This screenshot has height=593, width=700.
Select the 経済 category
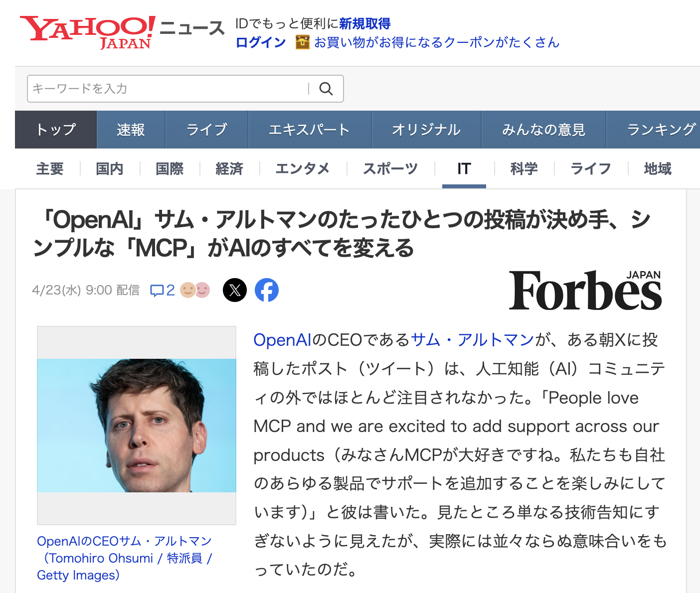[229, 169]
